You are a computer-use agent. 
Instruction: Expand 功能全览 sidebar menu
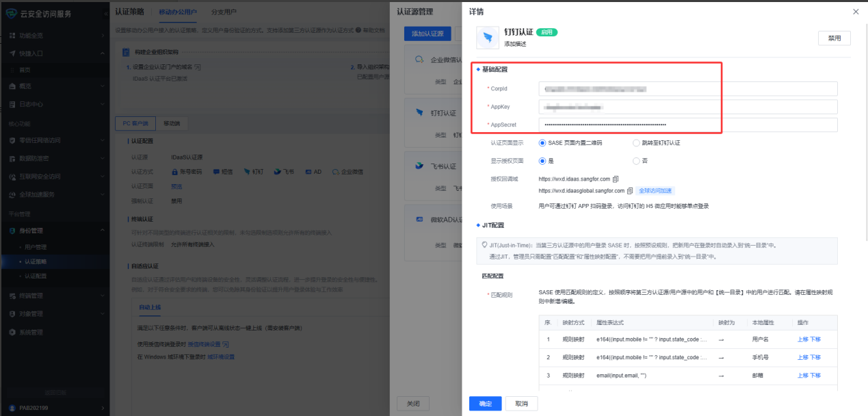[55, 35]
